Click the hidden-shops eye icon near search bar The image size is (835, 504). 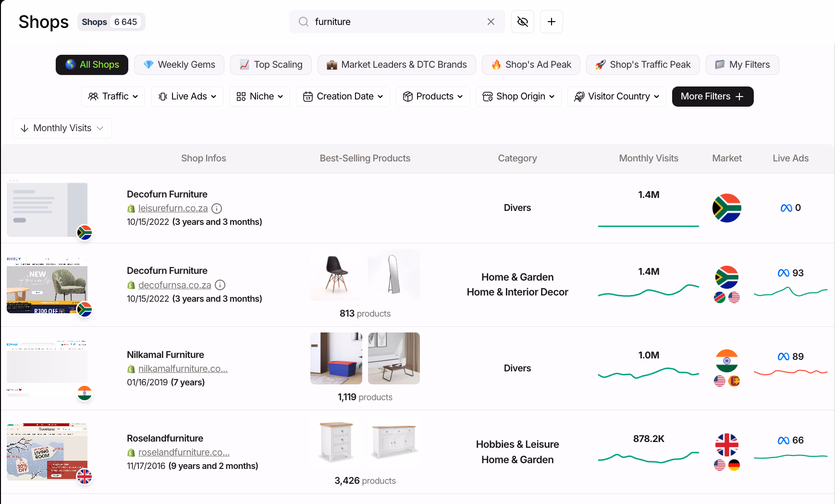(x=523, y=22)
